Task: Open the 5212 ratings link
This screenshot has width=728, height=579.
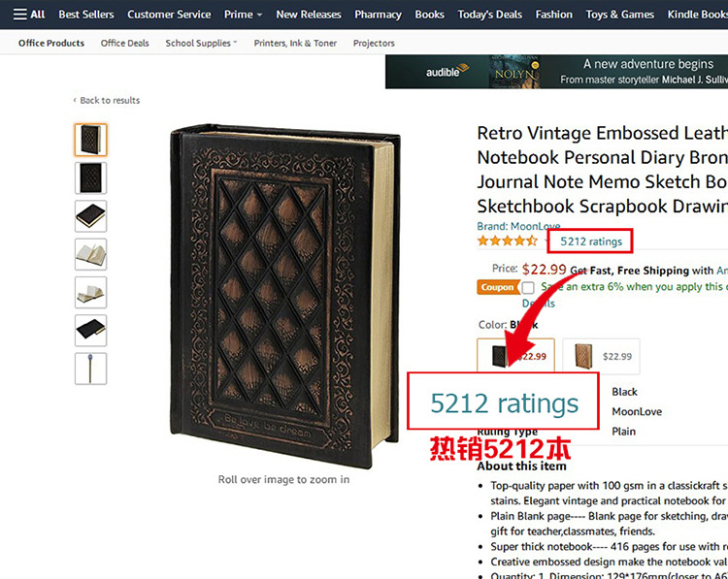Action: pyautogui.click(x=590, y=241)
